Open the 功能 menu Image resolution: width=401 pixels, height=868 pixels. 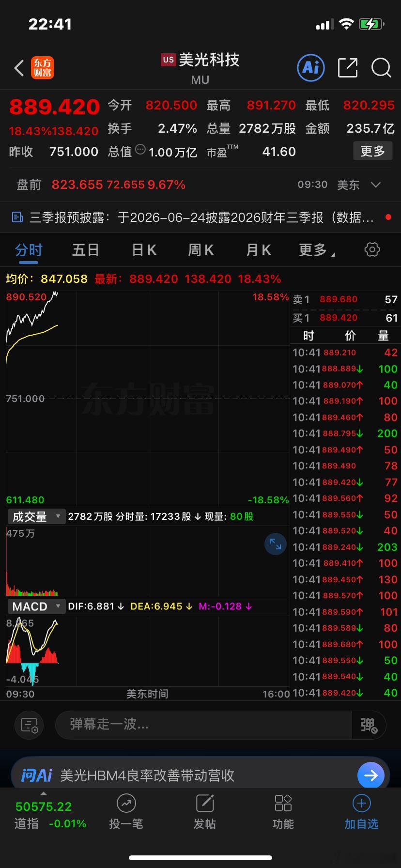click(283, 812)
